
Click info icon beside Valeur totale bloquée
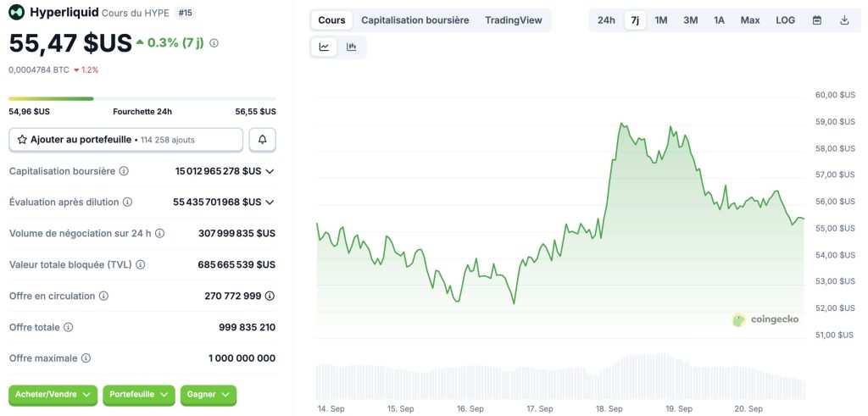pyautogui.click(x=141, y=264)
